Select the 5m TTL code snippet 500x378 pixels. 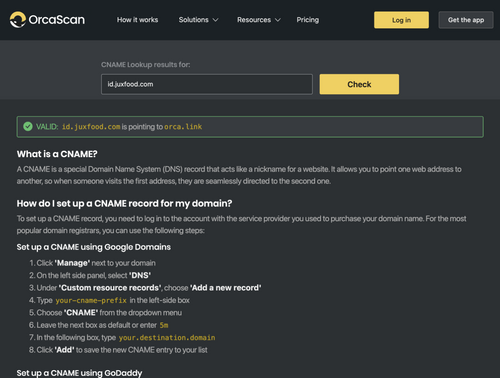pos(164,325)
